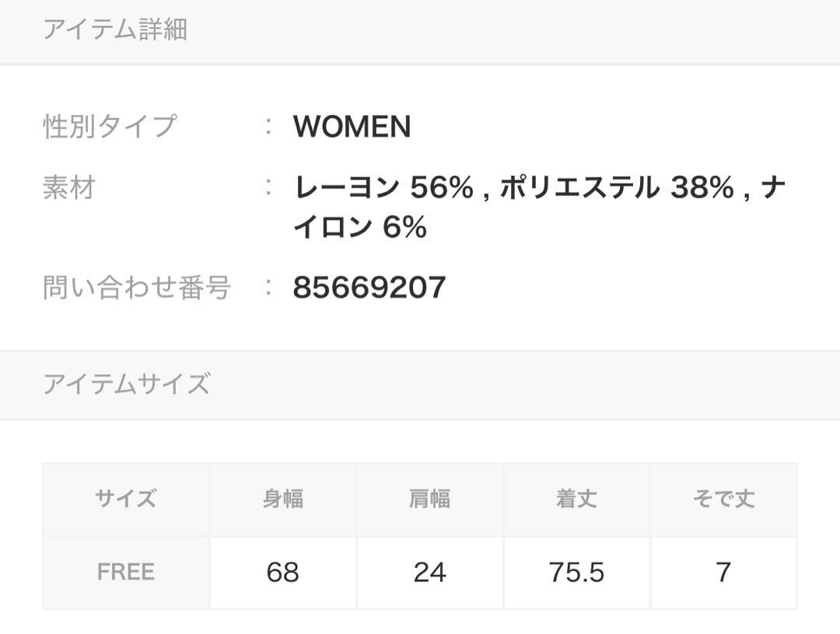Click the shoulder width value 24
The width and height of the screenshot is (840, 634).
[429, 573]
